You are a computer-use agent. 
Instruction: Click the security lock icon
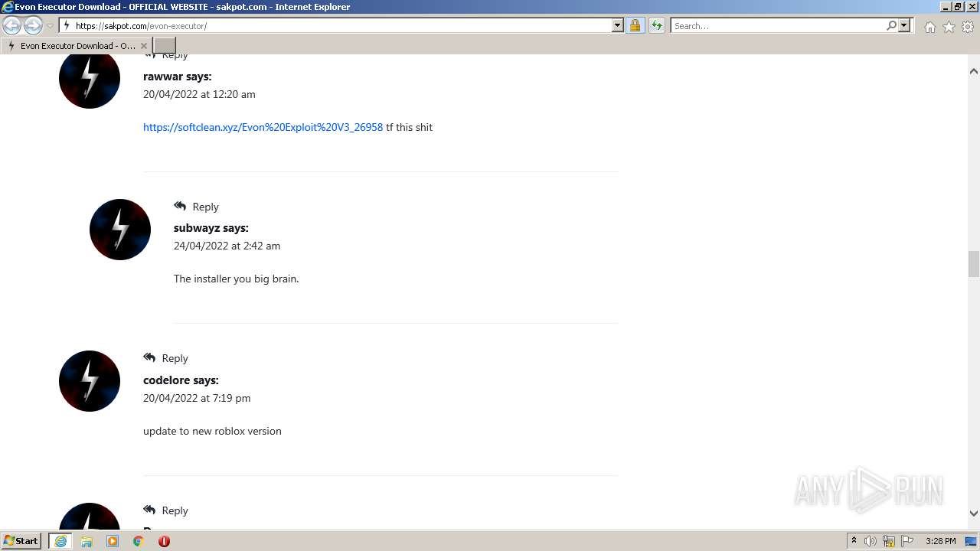[x=635, y=26]
